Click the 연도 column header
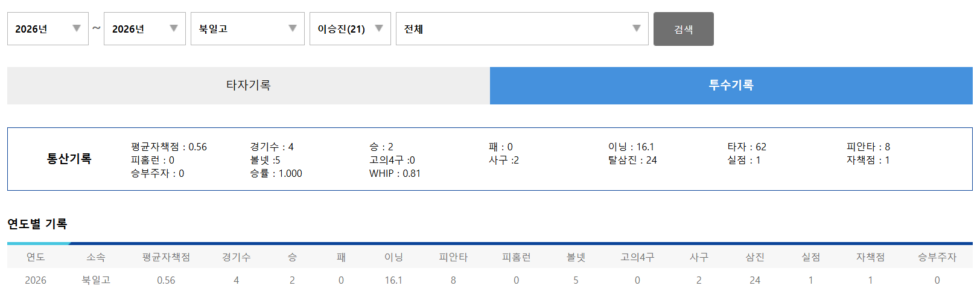This screenshot has width=980, height=303. coord(36,257)
